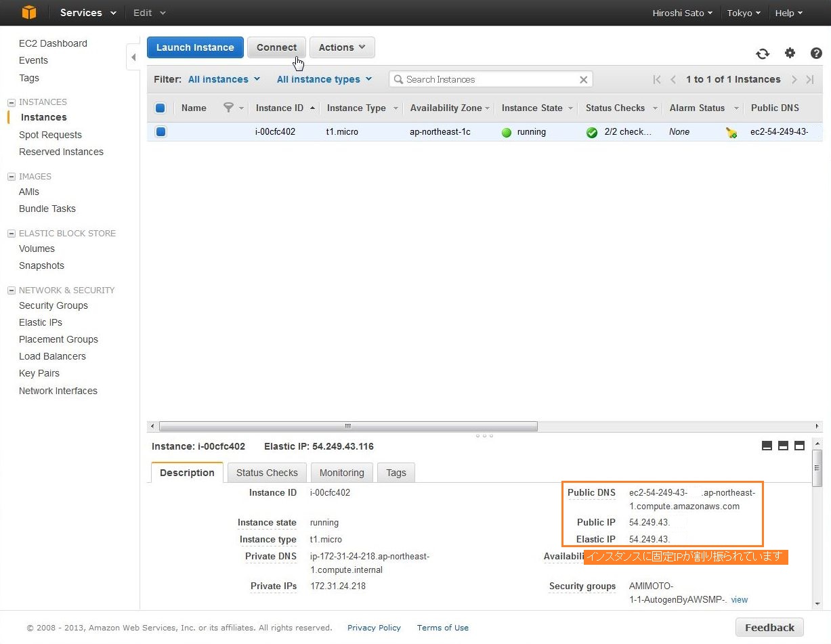Viewport: 831px width, 644px height.
Task: Go to previous page of instances
Action: [673, 79]
